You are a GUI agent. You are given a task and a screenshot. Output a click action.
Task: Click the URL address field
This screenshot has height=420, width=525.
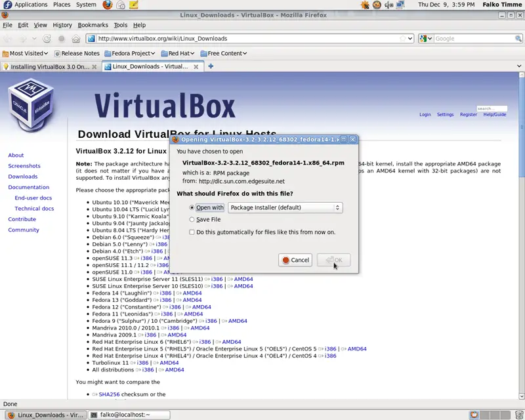[x=248, y=39]
